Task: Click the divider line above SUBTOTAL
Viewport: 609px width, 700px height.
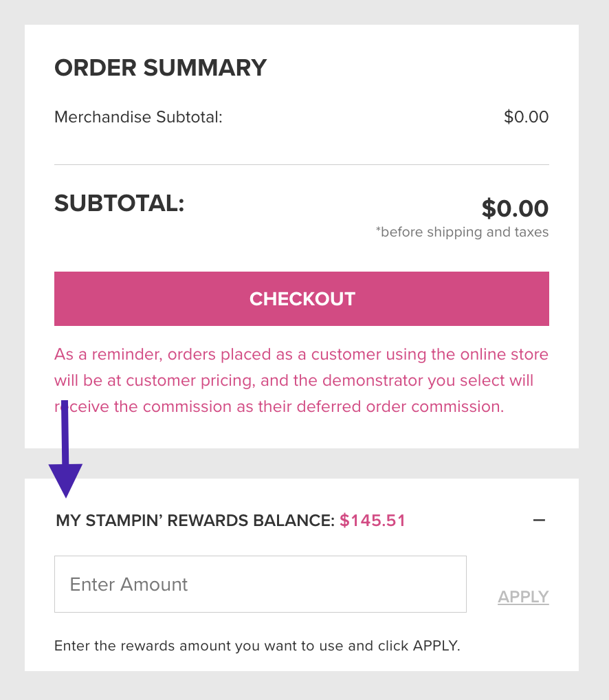Action: tap(301, 165)
